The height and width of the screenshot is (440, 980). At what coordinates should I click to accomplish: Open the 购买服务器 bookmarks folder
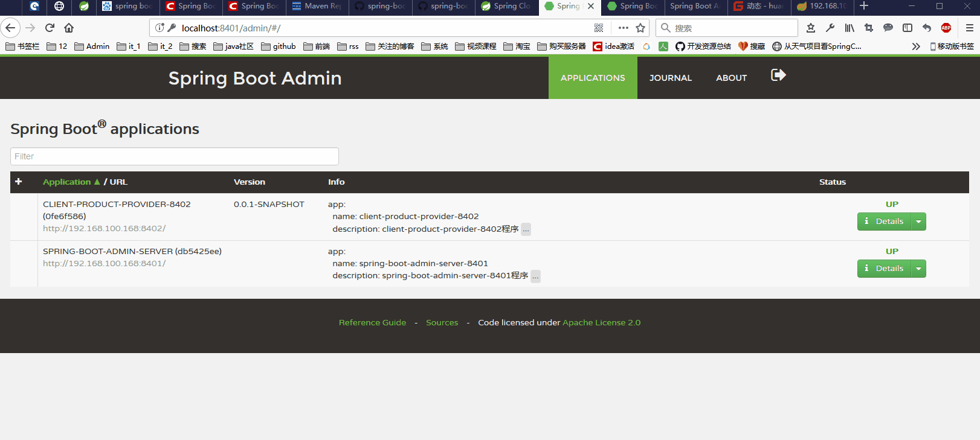coord(561,46)
